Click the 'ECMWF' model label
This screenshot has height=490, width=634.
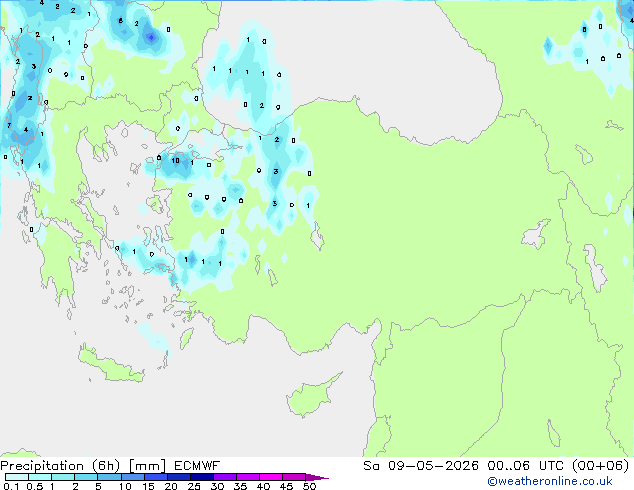pyautogui.click(x=197, y=466)
